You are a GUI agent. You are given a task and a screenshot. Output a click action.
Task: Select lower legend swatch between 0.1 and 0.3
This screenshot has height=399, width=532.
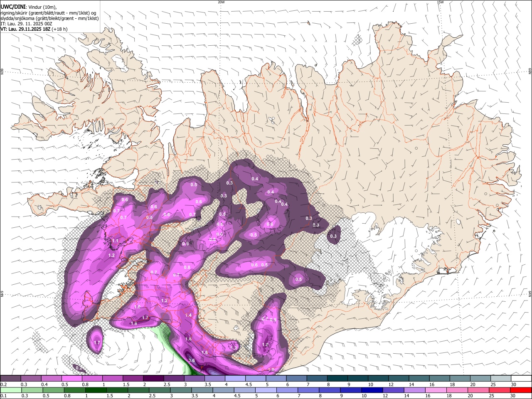point(10,390)
